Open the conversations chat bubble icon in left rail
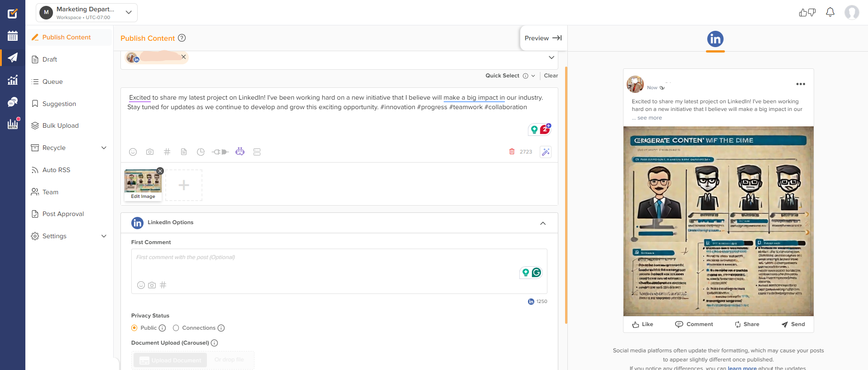This screenshot has width=868, height=370. [x=13, y=102]
